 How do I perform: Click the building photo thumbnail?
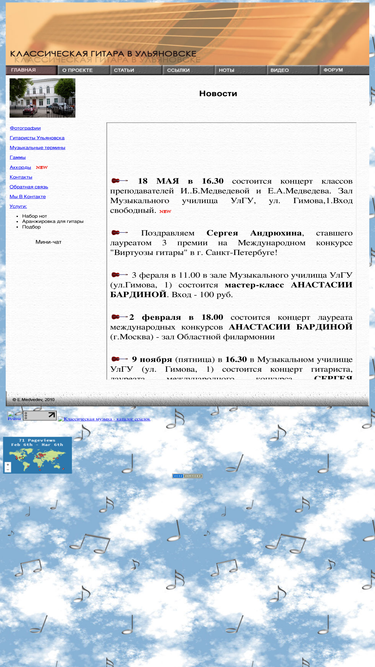(43, 98)
